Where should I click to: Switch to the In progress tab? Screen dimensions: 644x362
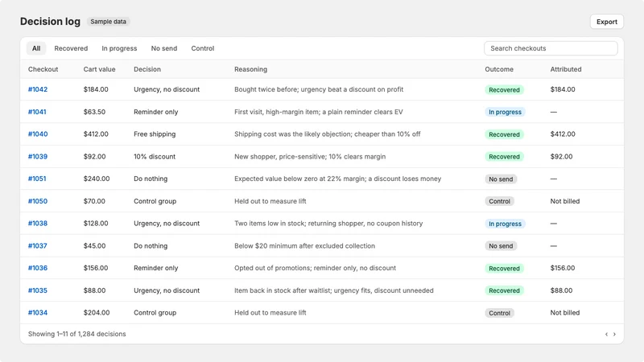tap(119, 48)
